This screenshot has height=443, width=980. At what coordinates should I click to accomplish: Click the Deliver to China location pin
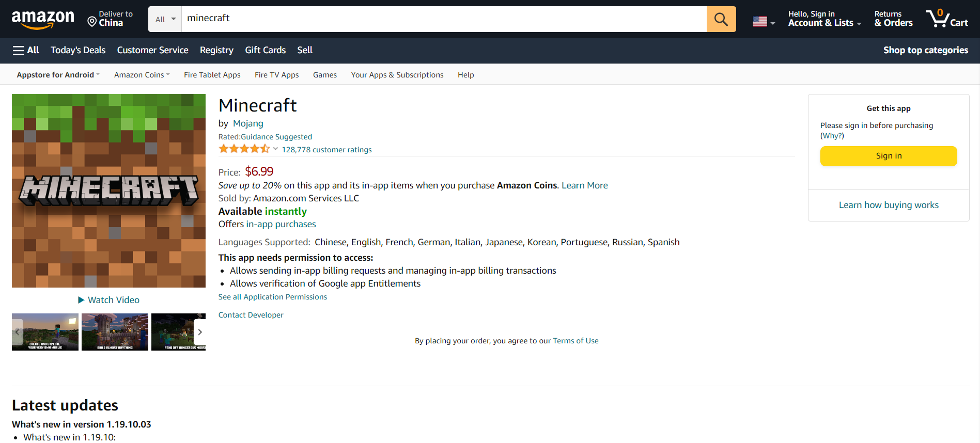[x=92, y=22]
